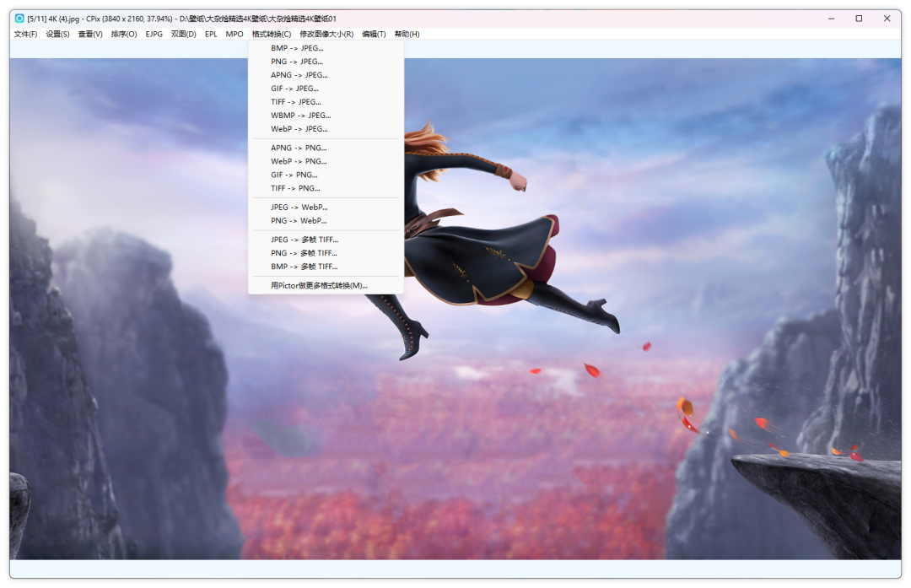911x588 pixels.
Task: Open the 编辑(T) menu
Action: 374,35
